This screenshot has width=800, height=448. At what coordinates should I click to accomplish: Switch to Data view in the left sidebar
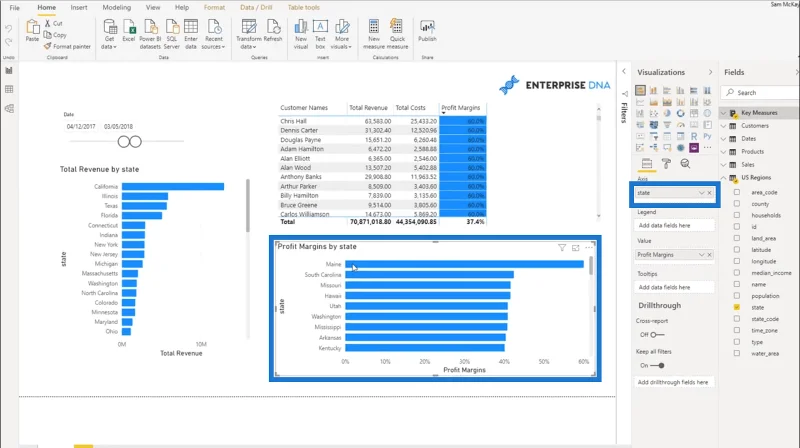pyautogui.click(x=9, y=90)
